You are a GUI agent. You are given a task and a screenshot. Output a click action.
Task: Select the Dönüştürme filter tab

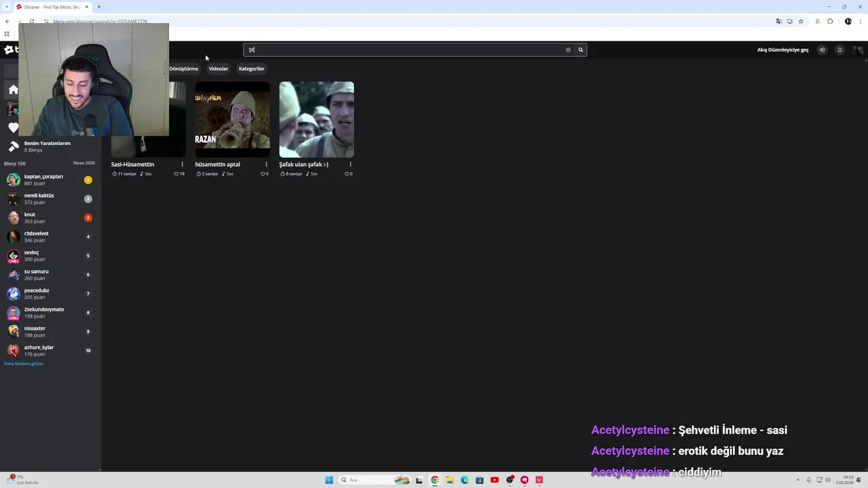184,68
